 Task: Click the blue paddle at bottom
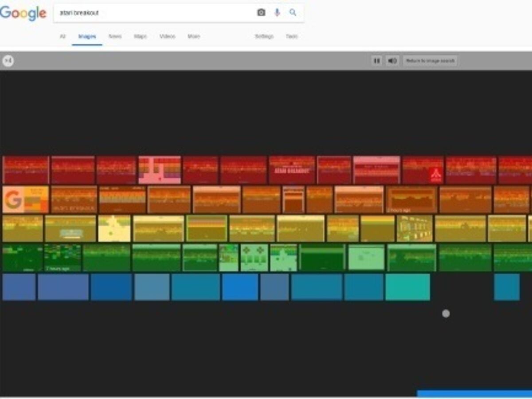474,394
